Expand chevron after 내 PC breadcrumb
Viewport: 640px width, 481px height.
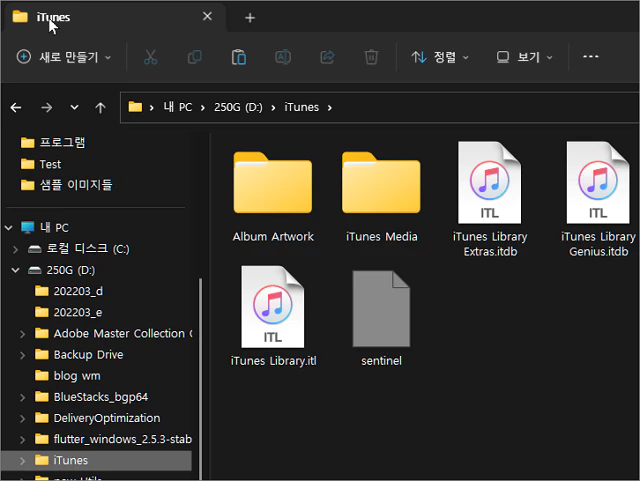click(202, 108)
